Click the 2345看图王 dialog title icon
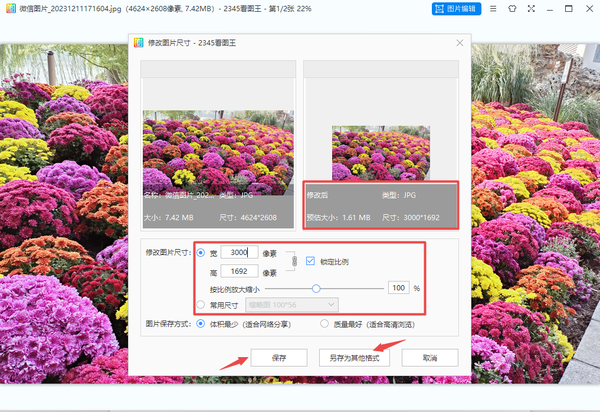 (x=140, y=44)
